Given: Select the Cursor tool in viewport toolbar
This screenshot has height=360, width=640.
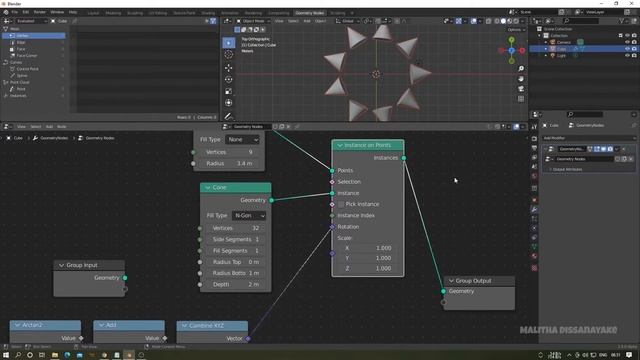Looking at the screenshot, I should point(229,54).
